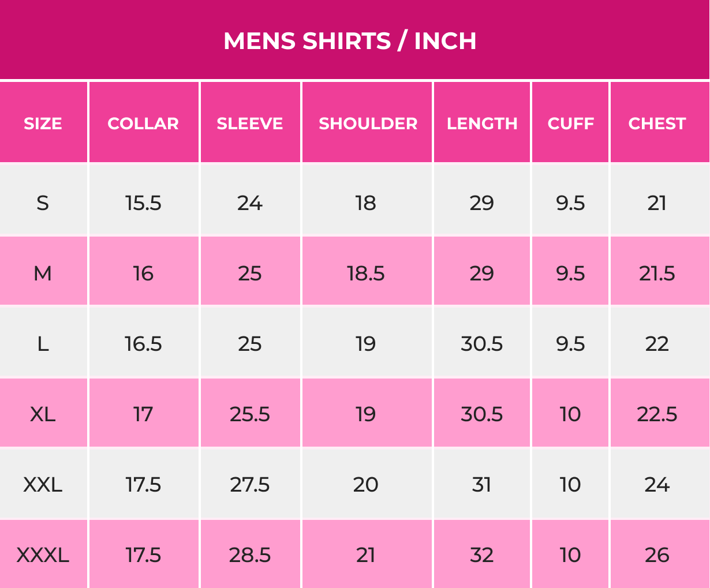The height and width of the screenshot is (588, 710).
Task: Click collar value 15.5 for size S
Action: 143,203
